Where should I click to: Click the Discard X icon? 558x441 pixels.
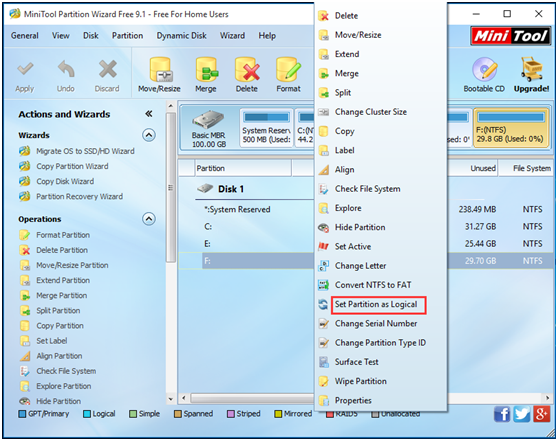[x=107, y=69]
